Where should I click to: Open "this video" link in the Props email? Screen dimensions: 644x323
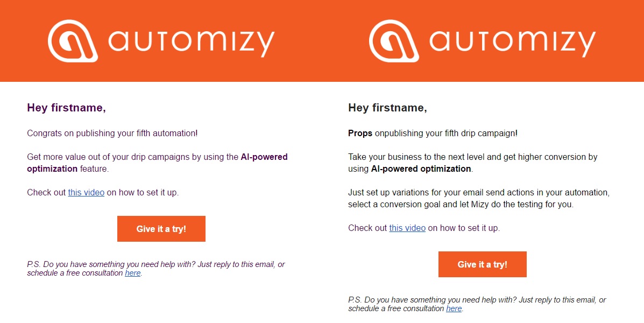tap(407, 228)
